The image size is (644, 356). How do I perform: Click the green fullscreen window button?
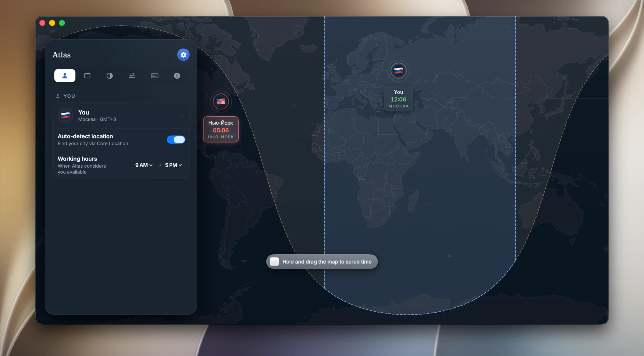point(62,23)
